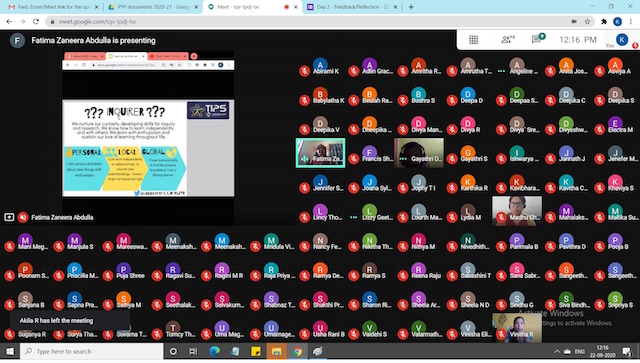Select Fatima Zaneera's video tile
Screen dimensions: 640x363
coord(320,153)
